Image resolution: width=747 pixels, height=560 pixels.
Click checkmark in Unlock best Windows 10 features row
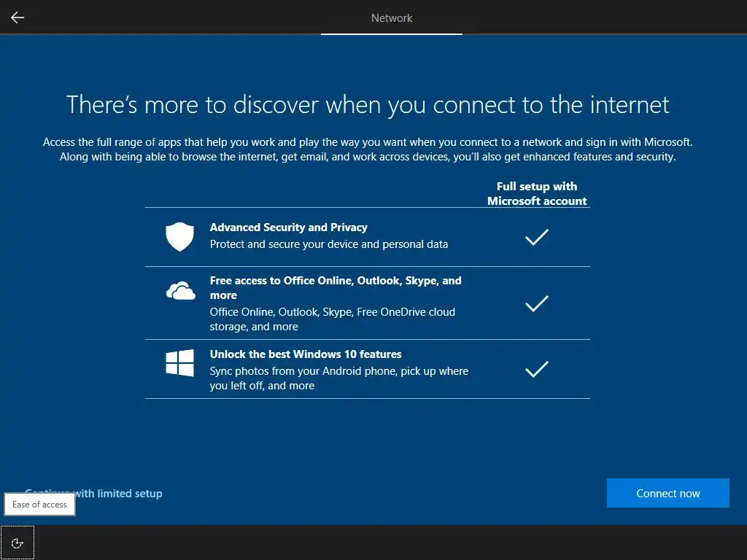click(537, 369)
